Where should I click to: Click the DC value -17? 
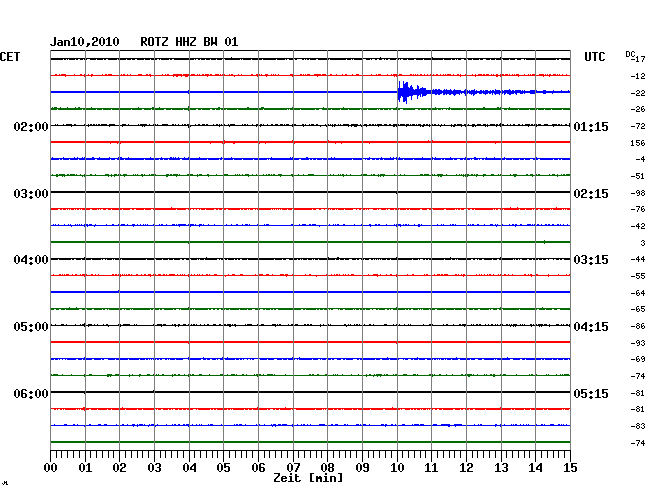pyautogui.click(x=639, y=59)
